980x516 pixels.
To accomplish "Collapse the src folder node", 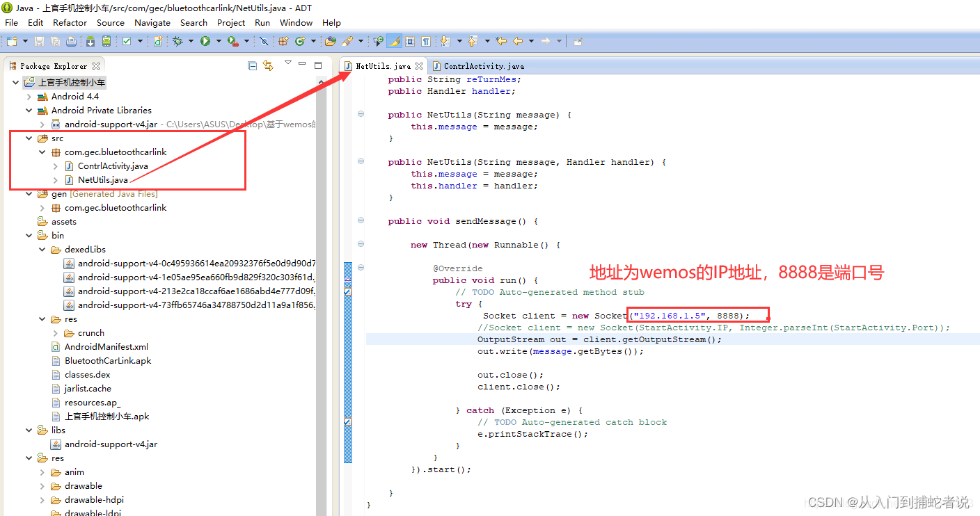I will click(29, 138).
